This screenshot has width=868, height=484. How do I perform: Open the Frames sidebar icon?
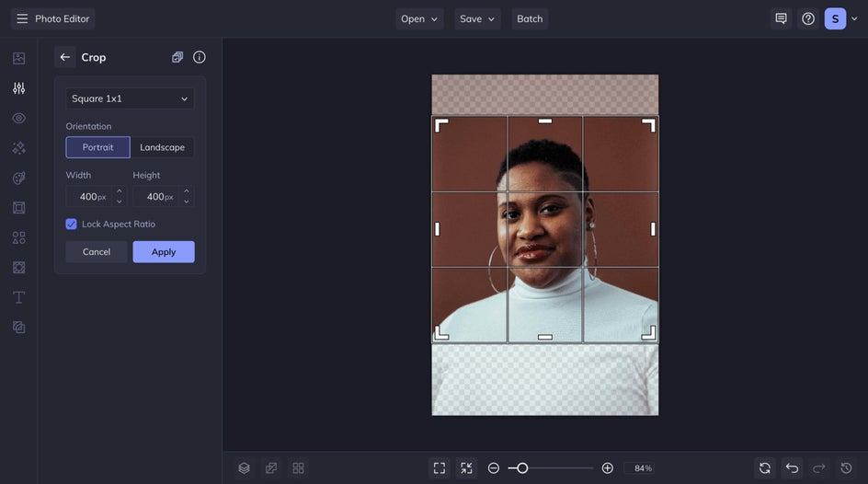18,208
